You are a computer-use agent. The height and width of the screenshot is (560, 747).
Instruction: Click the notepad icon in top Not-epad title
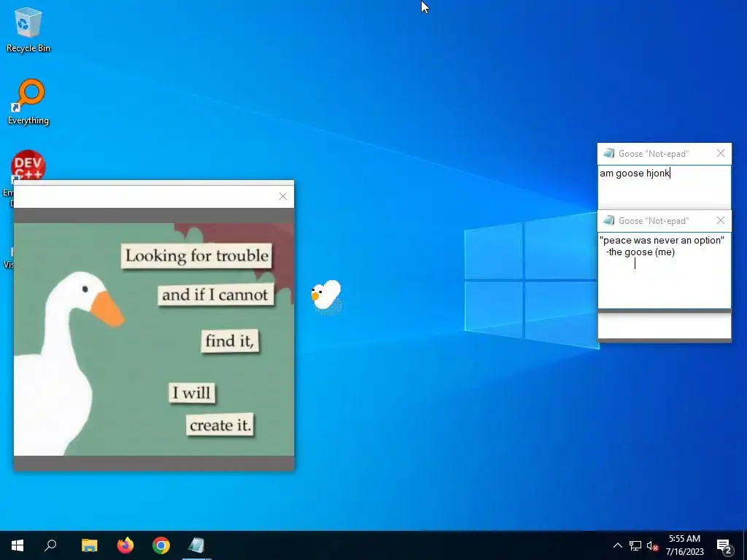[x=609, y=153]
